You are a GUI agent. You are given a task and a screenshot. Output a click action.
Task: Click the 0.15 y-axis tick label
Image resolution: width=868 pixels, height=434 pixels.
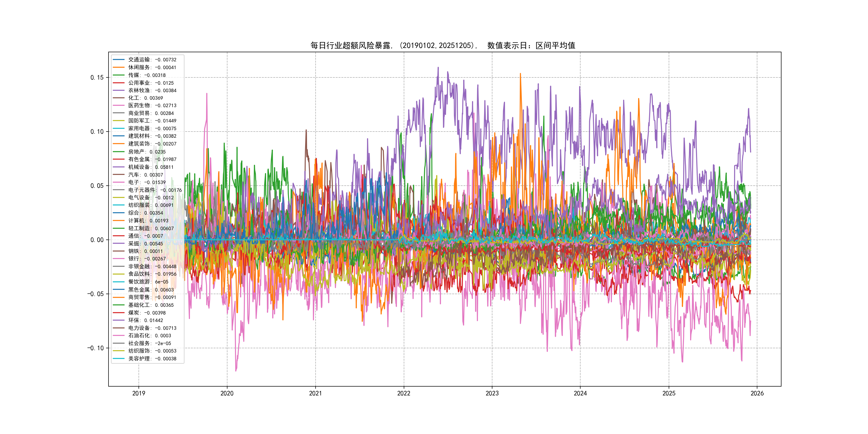pyautogui.click(x=97, y=77)
